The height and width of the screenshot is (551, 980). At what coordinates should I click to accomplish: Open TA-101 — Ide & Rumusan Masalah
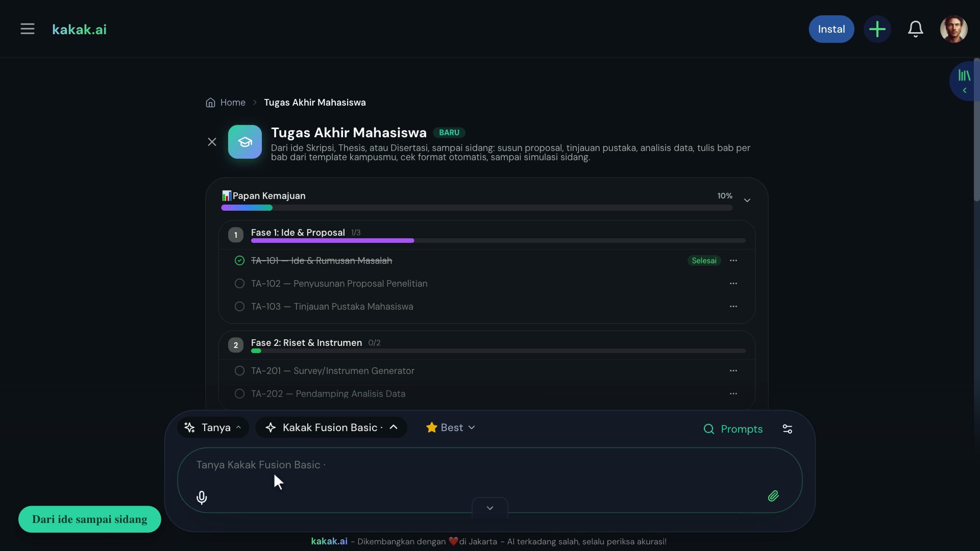click(x=322, y=261)
